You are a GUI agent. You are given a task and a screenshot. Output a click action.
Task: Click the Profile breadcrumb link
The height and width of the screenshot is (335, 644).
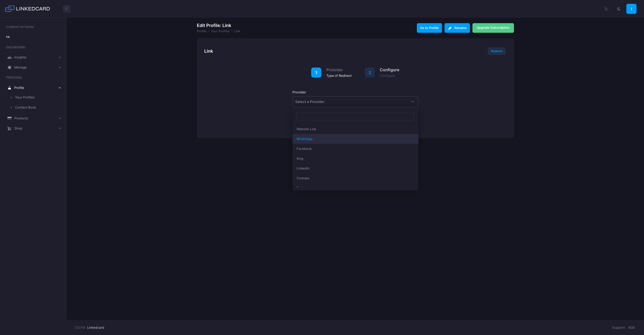click(202, 31)
